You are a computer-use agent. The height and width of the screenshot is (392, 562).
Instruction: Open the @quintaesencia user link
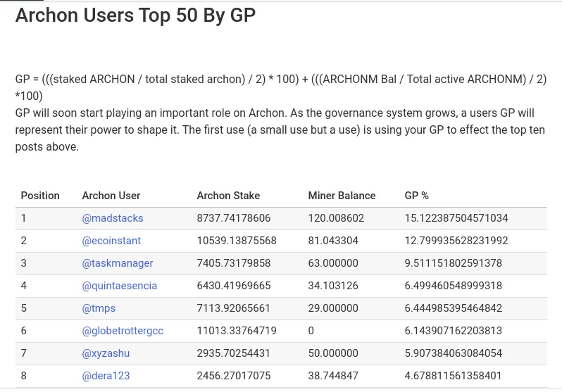tap(120, 286)
